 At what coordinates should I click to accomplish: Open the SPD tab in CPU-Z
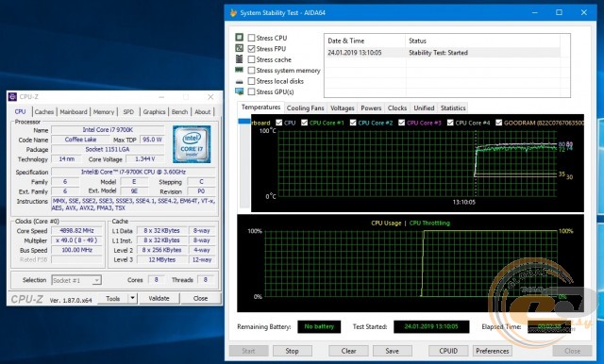coord(128,111)
